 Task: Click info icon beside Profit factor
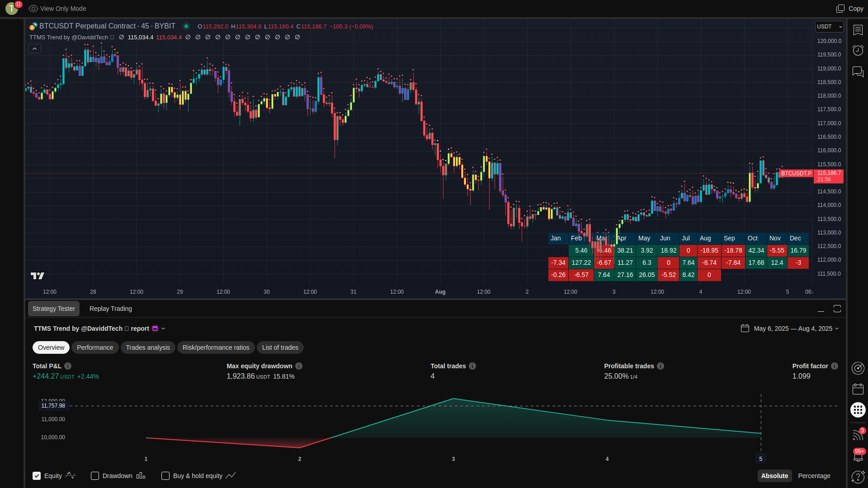point(835,366)
